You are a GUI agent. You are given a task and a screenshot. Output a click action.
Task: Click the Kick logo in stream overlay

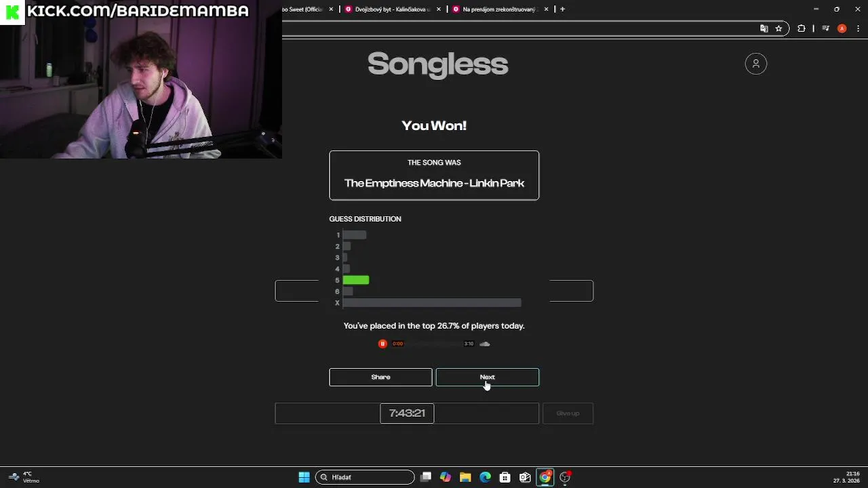pyautogui.click(x=12, y=12)
